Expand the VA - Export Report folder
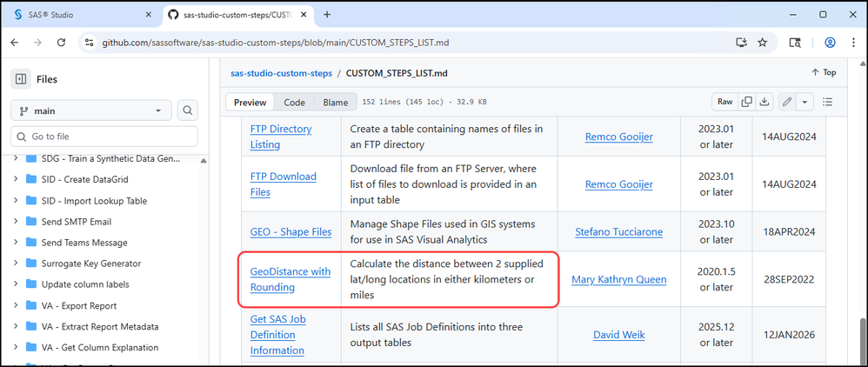This screenshot has width=868, height=367. [x=16, y=305]
